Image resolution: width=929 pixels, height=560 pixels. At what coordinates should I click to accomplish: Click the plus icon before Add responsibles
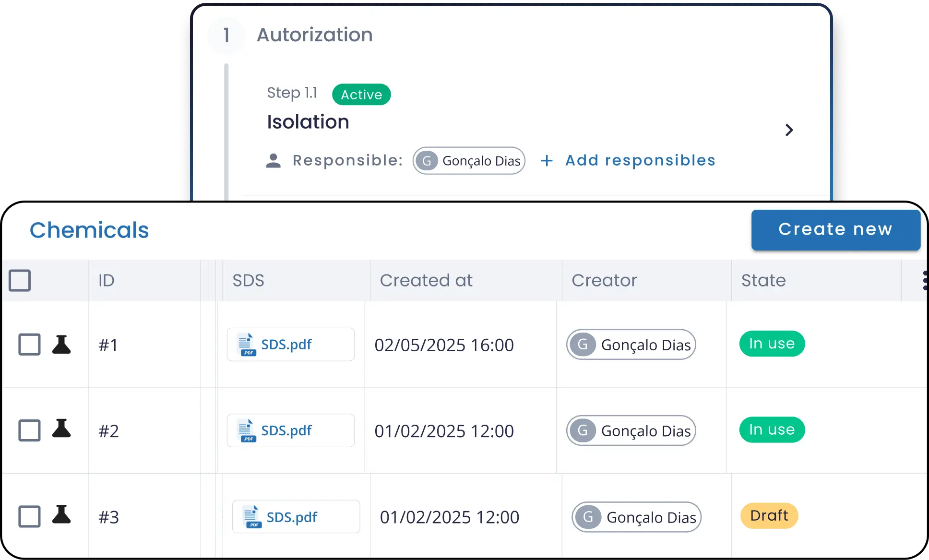[x=547, y=161]
